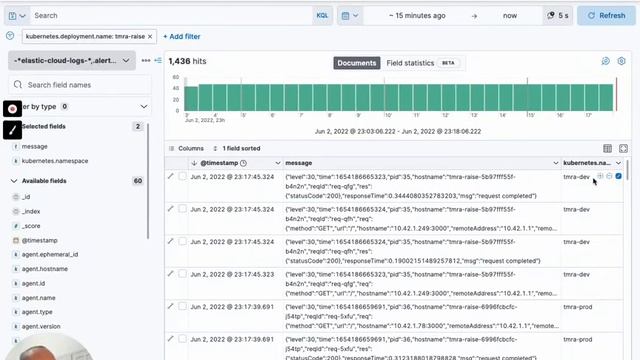Open chart options gear icon
Screen dimensions: 640x360
tap(621, 61)
